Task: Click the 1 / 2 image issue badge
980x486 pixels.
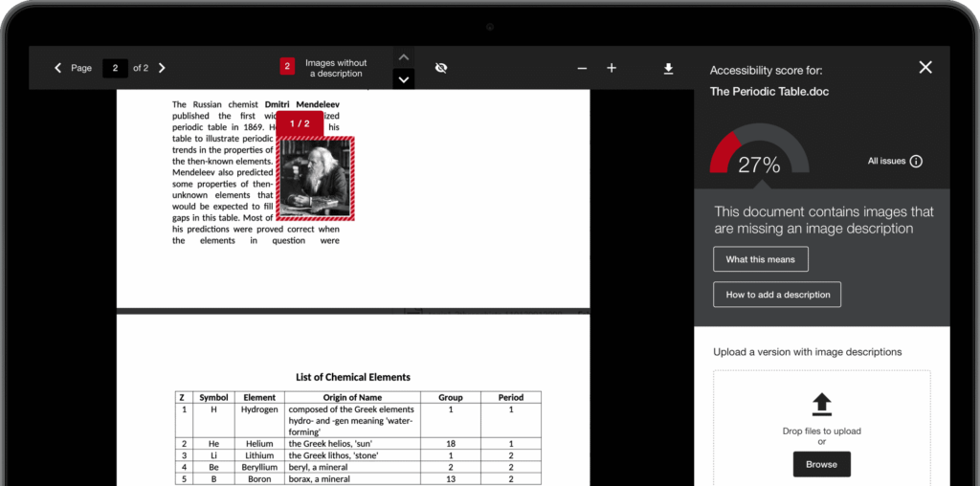Action: [x=300, y=123]
